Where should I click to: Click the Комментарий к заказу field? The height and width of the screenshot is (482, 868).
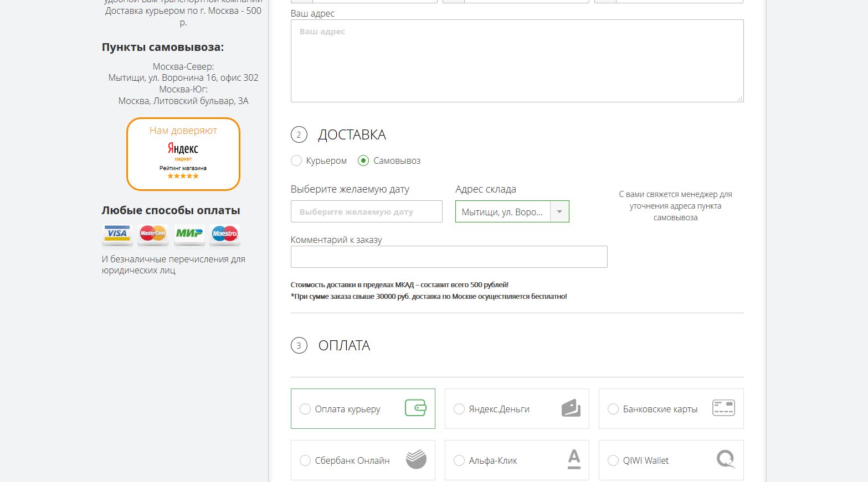(449, 257)
